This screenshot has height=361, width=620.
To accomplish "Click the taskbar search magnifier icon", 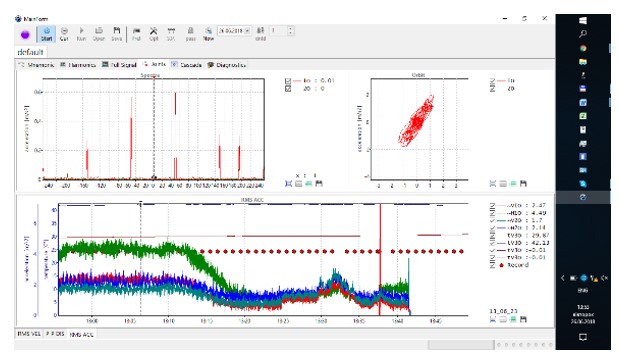I will click(583, 34).
